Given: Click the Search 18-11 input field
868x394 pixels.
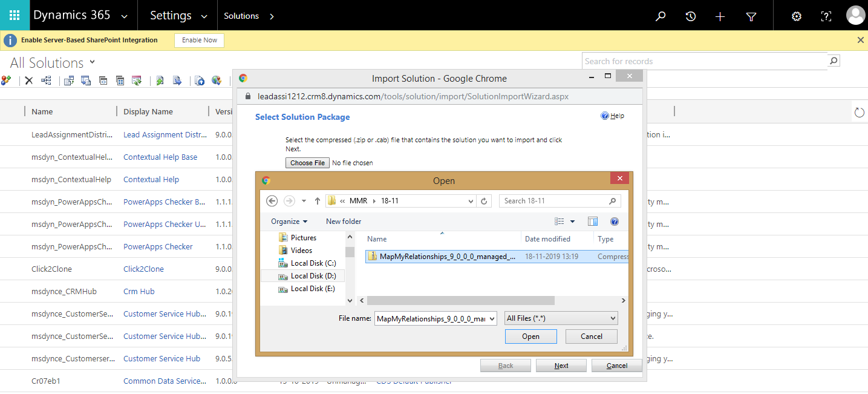Looking at the screenshot, I should click(x=560, y=201).
